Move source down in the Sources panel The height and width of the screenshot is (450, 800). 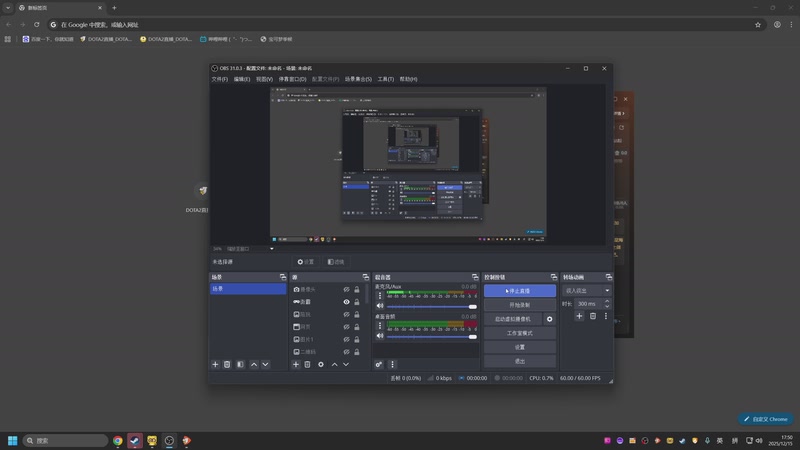[x=346, y=364]
